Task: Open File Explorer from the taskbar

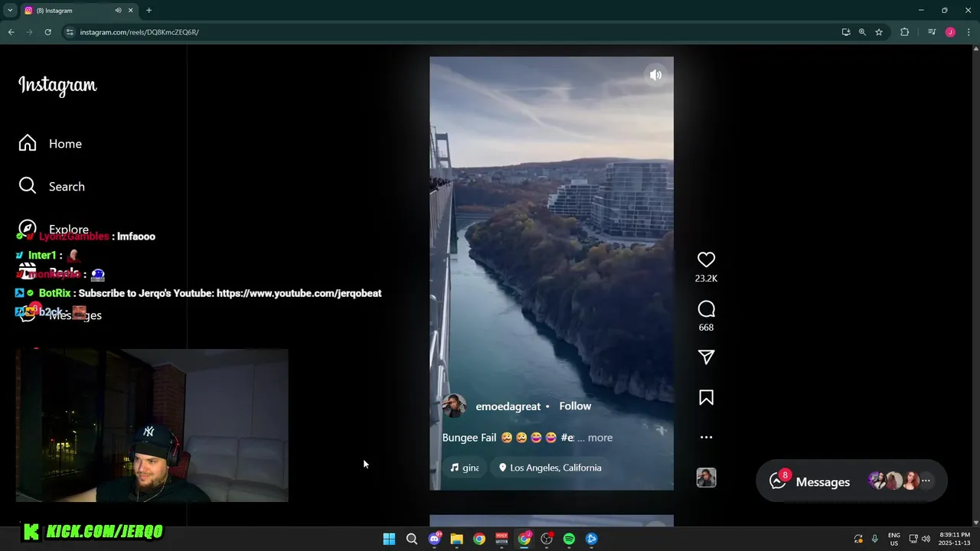Action: (x=456, y=539)
